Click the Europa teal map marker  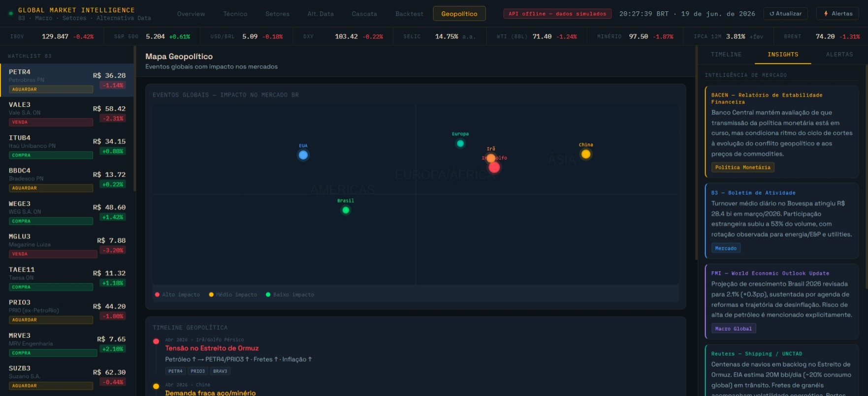point(460,144)
